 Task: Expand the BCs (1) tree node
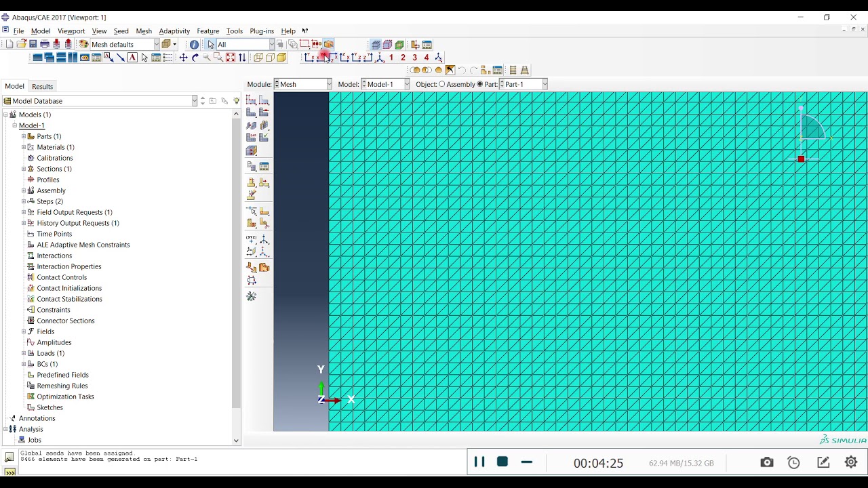(x=24, y=364)
